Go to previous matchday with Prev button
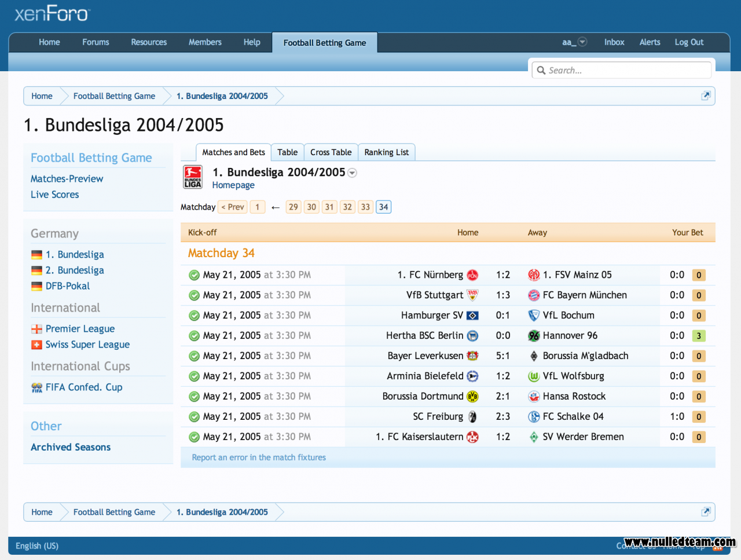This screenshot has width=741, height=560. (233, 207)
